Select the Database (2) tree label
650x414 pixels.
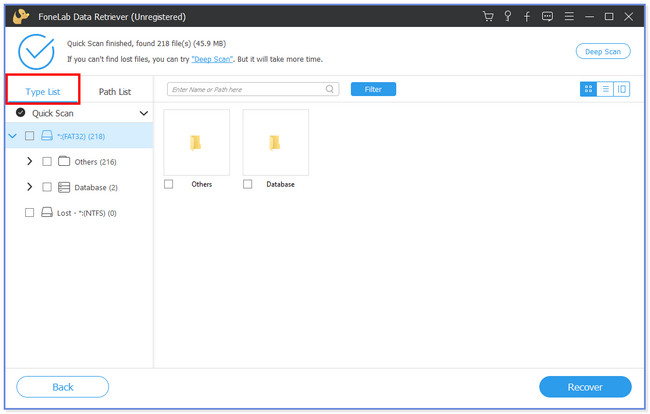(96, 188)
